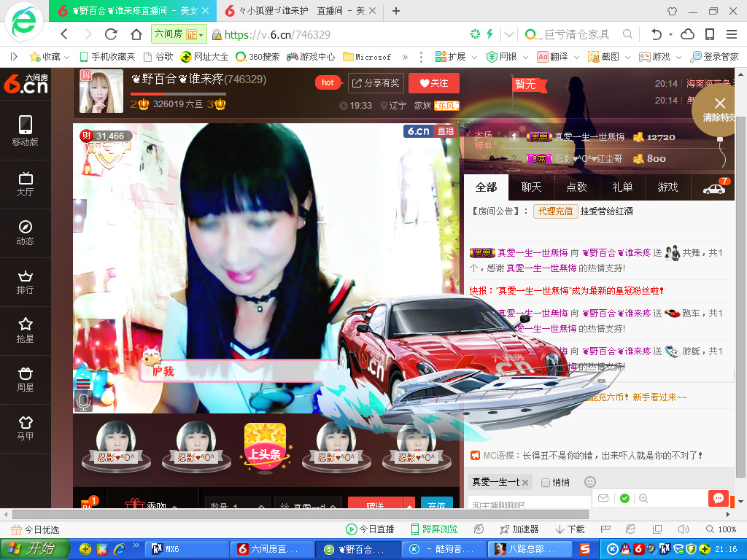Switch to the 礼单 tab
The image size is (747, 560).
pyautogui.click(x=622, y=187)
